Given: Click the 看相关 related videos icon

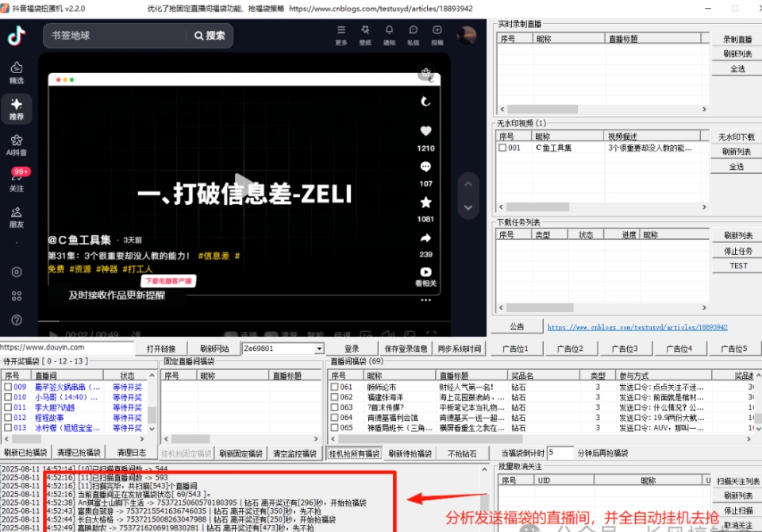Looking at the screenshot, I should tap(425, 276).
